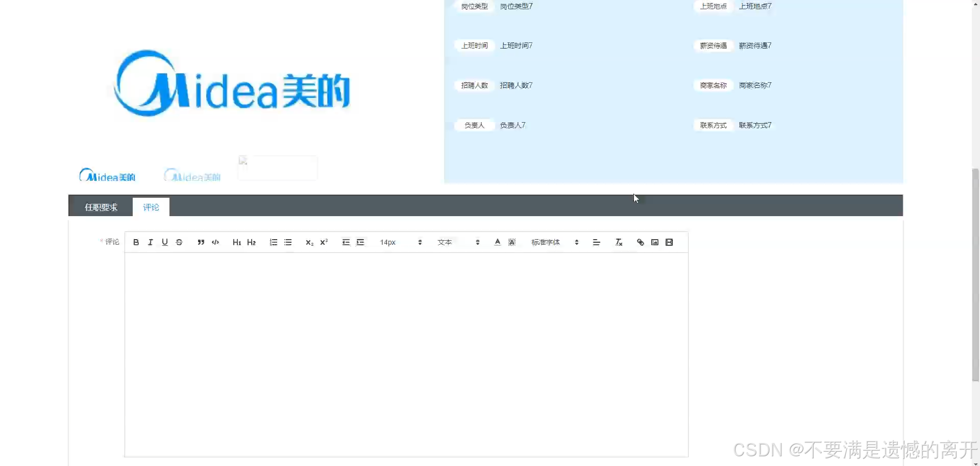Open the text color picker
The width and height of the screenshot is (980, 466).
[498, 242]
